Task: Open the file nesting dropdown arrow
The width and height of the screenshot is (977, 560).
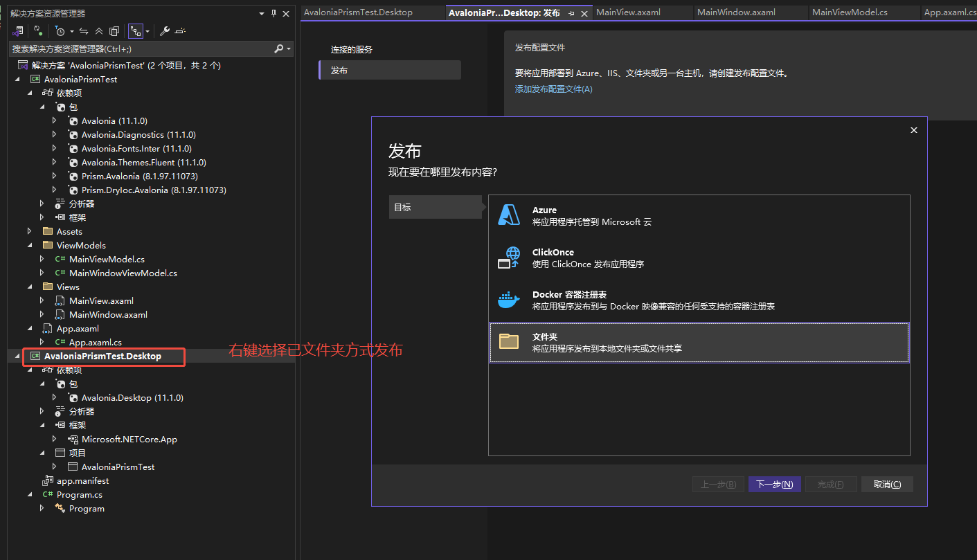Action: tap(147, 32)
